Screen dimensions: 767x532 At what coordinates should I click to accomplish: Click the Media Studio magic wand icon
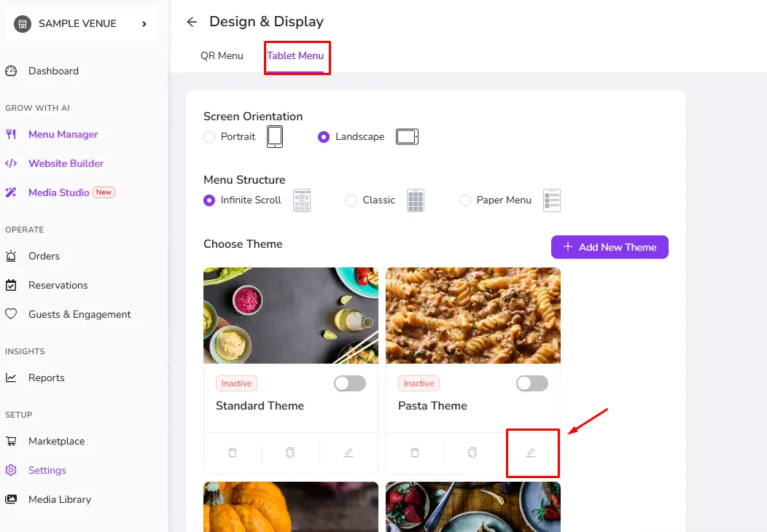point(11,192)
